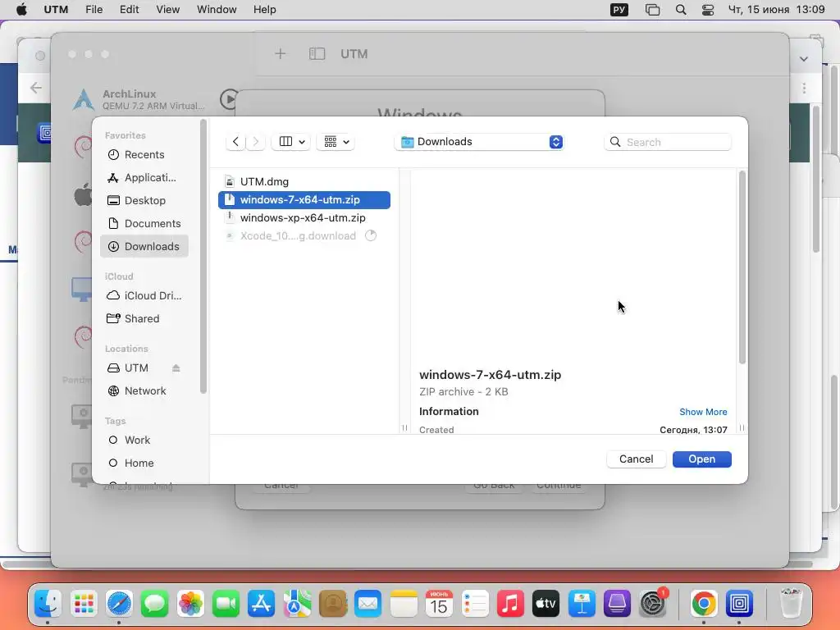Open Mail app in Dock
This screenshot has width=840, height=630.
pyautogui.click(x=368, y=603)
